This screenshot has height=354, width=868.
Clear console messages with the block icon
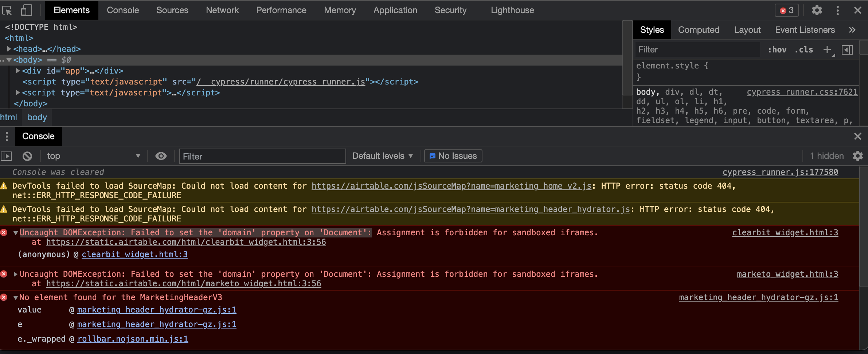pos(27,156)
